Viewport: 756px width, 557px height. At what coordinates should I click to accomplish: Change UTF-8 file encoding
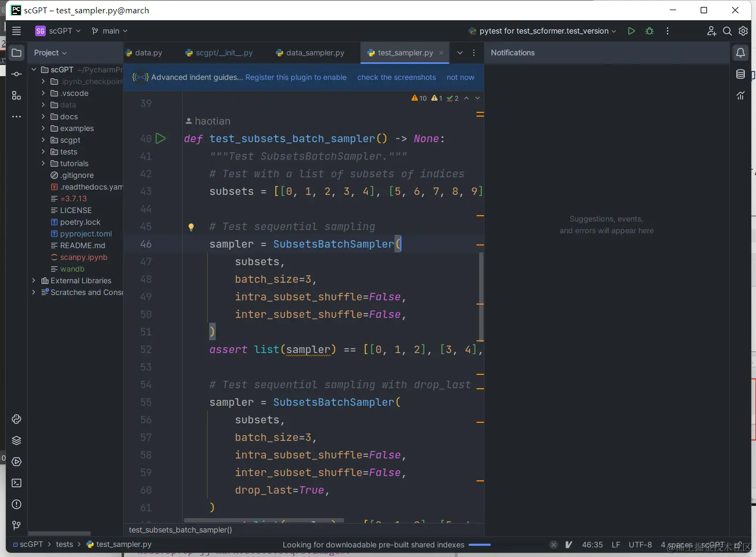coord(640,545)
